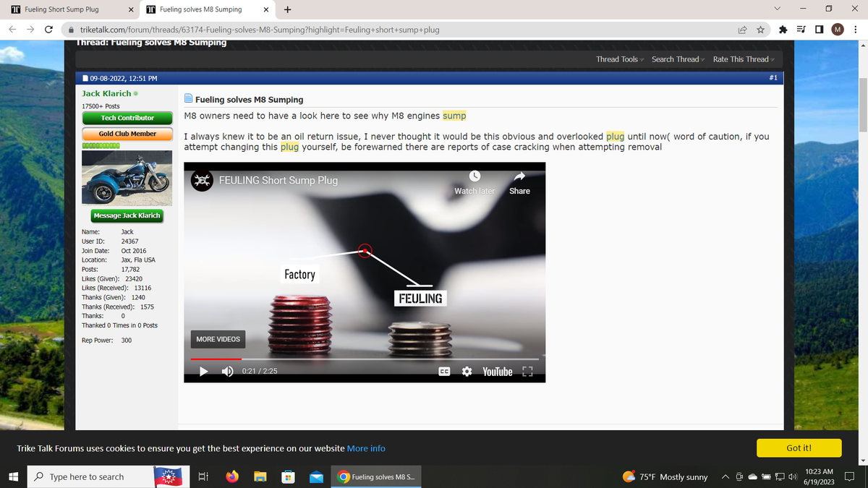Viewport: 868px width, 488px height.
Task: Open the media control toolbar icon
Action: pyautogui.click(x=801, y=30)
